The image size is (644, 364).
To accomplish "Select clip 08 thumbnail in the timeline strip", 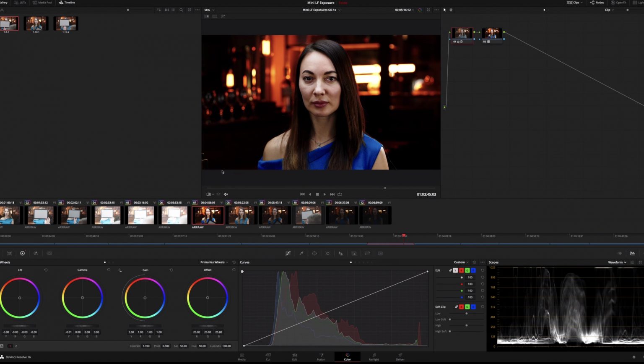I will [241, 215].
